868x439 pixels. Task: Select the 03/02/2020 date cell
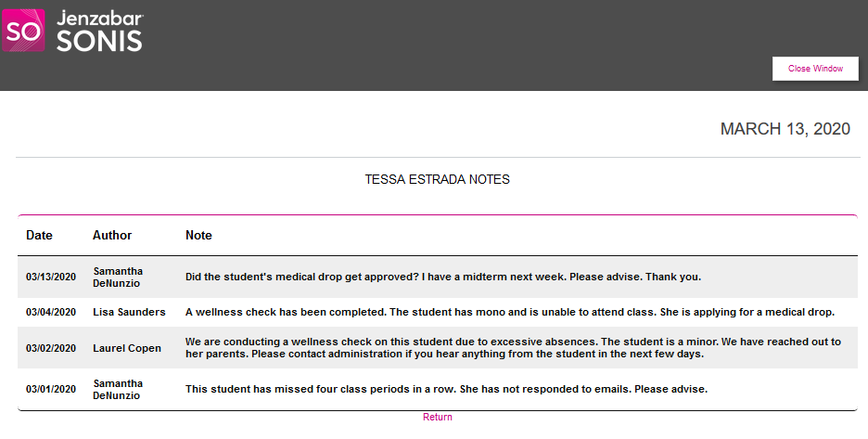pos(51,348)
